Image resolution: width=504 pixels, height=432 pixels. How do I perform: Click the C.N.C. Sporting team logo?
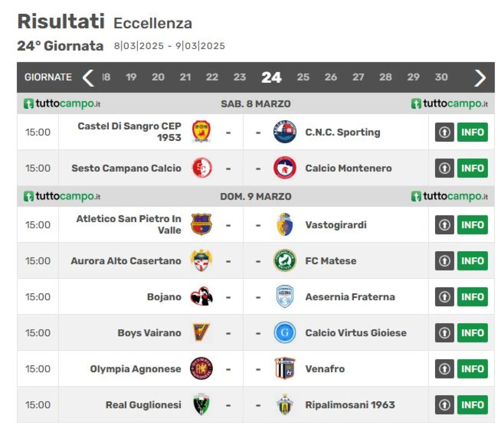[x=285, y=132]
